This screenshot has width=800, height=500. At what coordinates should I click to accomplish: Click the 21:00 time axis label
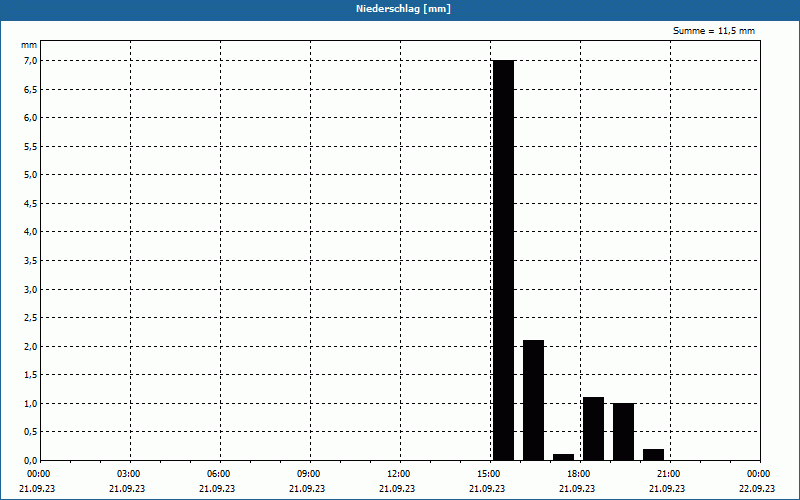click(x=668, y=474)
